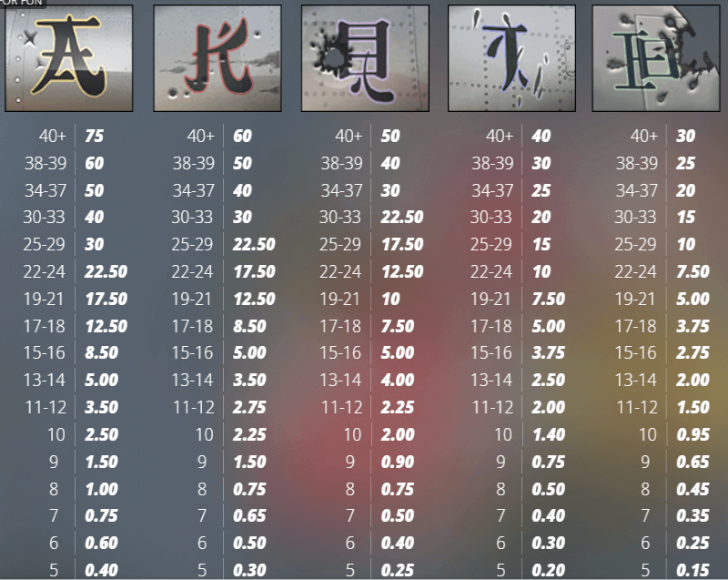Click K column payout 0.30 for 5
The image size is (728, 580).
(249, 570)
